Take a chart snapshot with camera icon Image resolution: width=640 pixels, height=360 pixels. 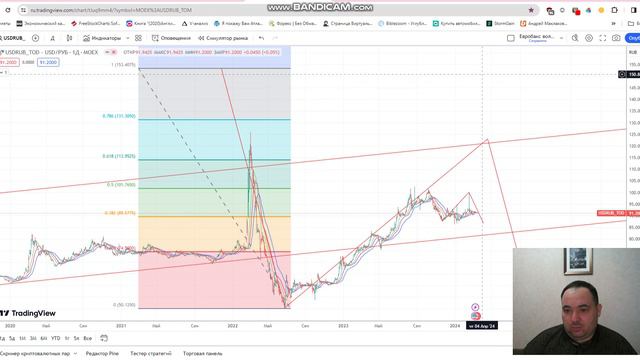[x=616, y=38]
